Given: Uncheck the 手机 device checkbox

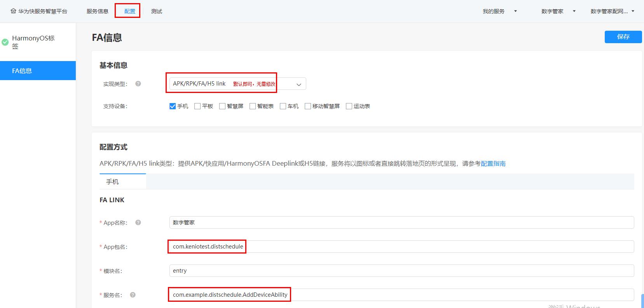Looking at the screenshot, I should 173,106.
